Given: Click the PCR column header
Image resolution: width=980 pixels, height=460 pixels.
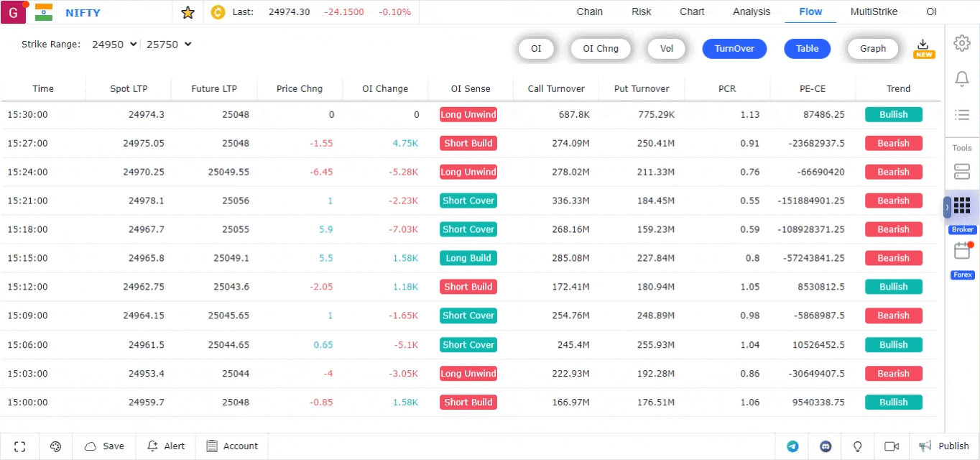Looking at the screenshot, I should 726,89.
